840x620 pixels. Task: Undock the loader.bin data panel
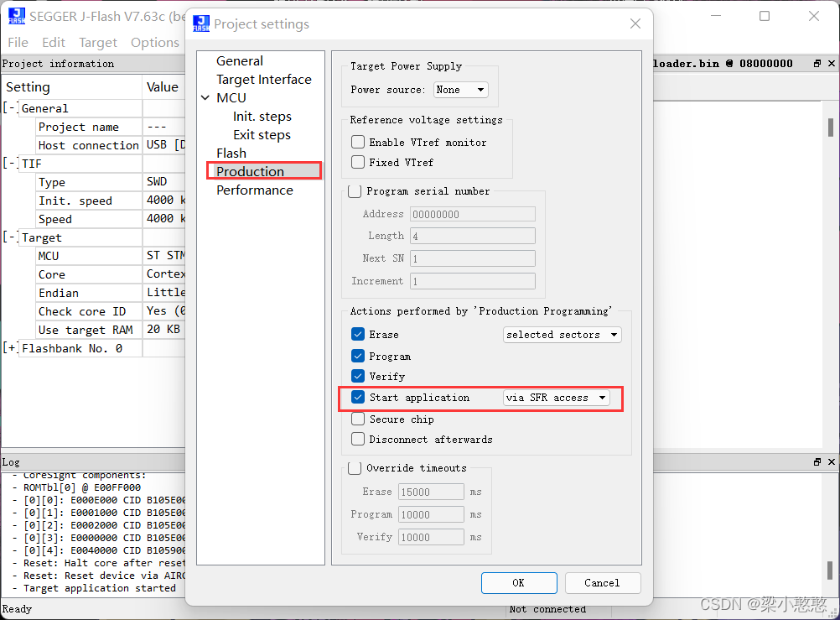click(x=817, y=63)
